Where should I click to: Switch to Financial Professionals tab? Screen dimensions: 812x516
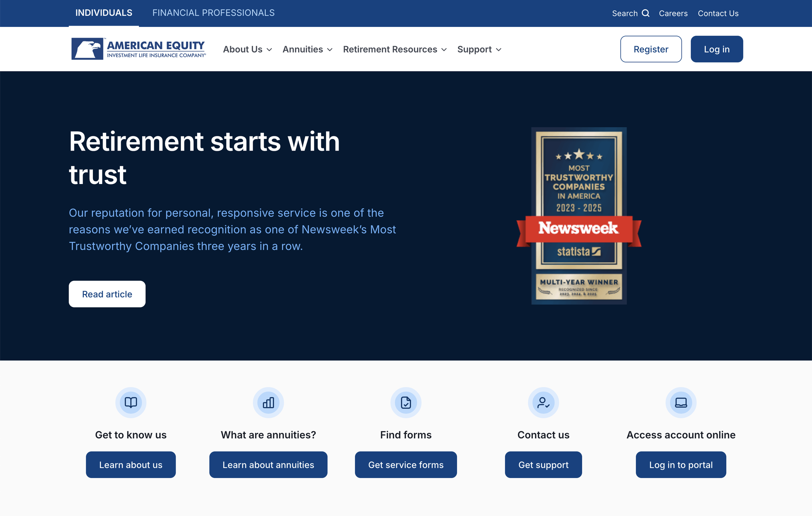[213, 13]
